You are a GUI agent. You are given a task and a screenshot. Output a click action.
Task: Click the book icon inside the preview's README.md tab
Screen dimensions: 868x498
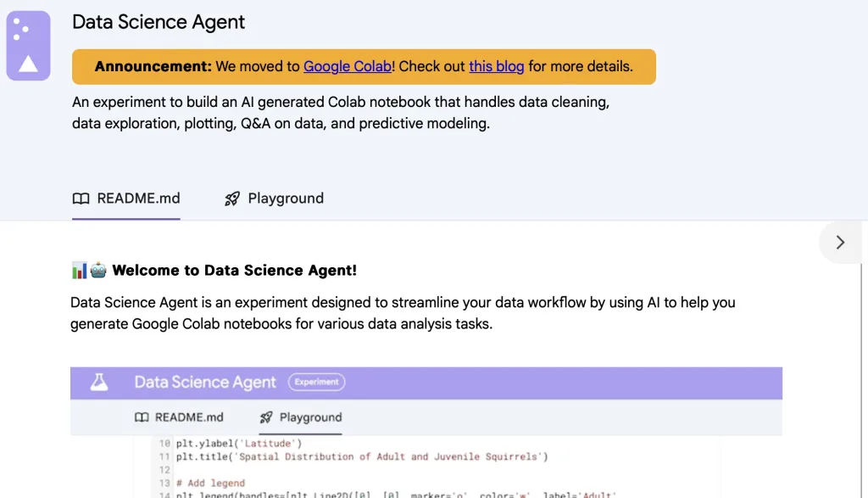click(141, 417)
